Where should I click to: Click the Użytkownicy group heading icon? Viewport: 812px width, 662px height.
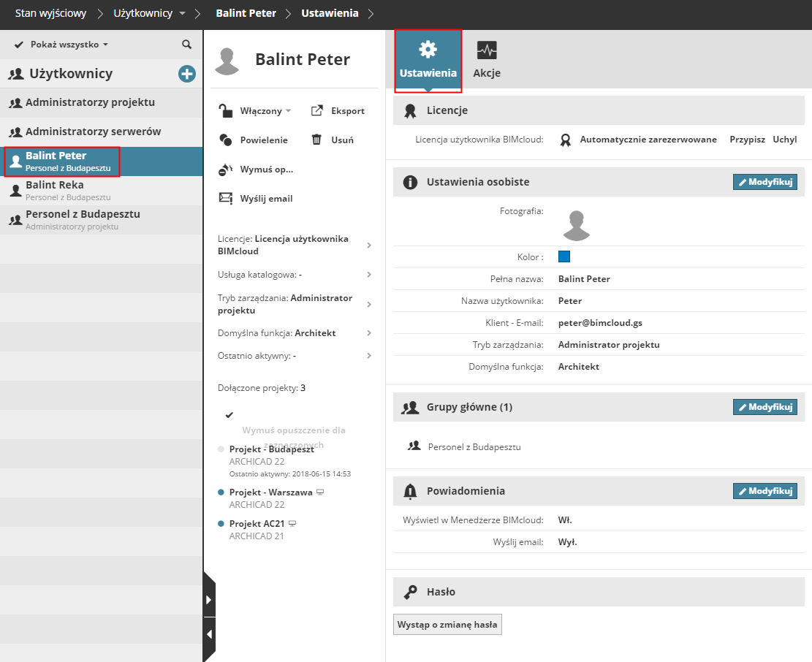pyautogui.click(x=16, y=74)
